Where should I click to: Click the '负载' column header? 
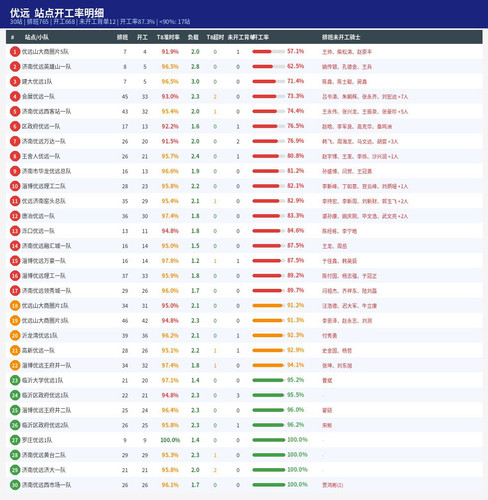click(193, 37)
